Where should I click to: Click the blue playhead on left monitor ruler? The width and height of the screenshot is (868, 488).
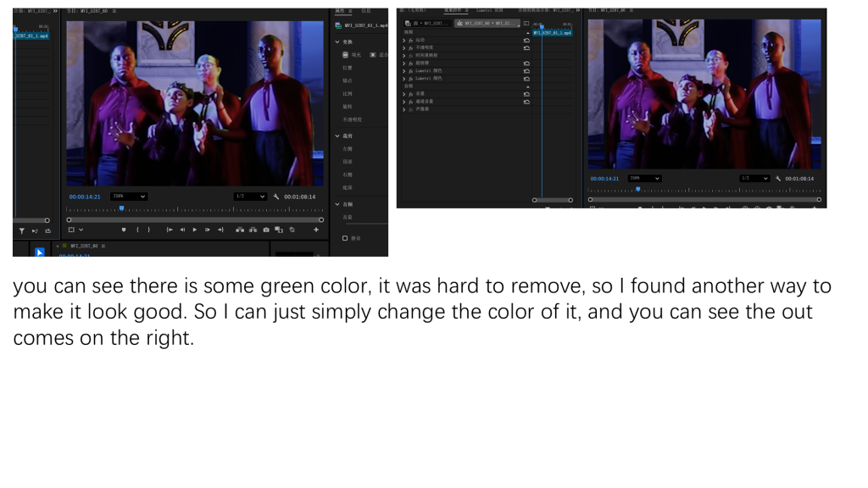[x=121, y=208]
